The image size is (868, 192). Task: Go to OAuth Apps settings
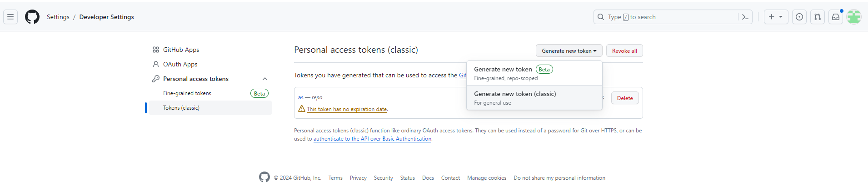180,65
